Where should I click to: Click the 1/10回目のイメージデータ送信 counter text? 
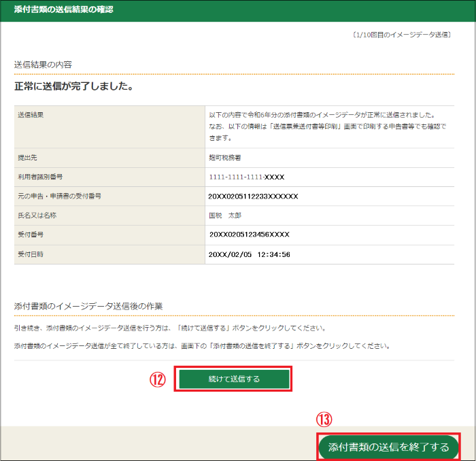pyautogui.click(x=401, y=34)
